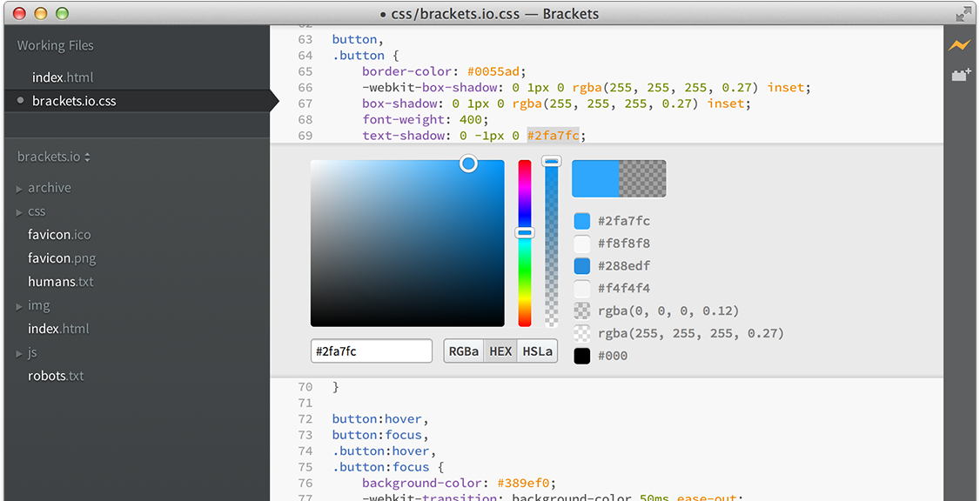
Task: Click the rainbow hue slider handle
Action: (524, 233)
